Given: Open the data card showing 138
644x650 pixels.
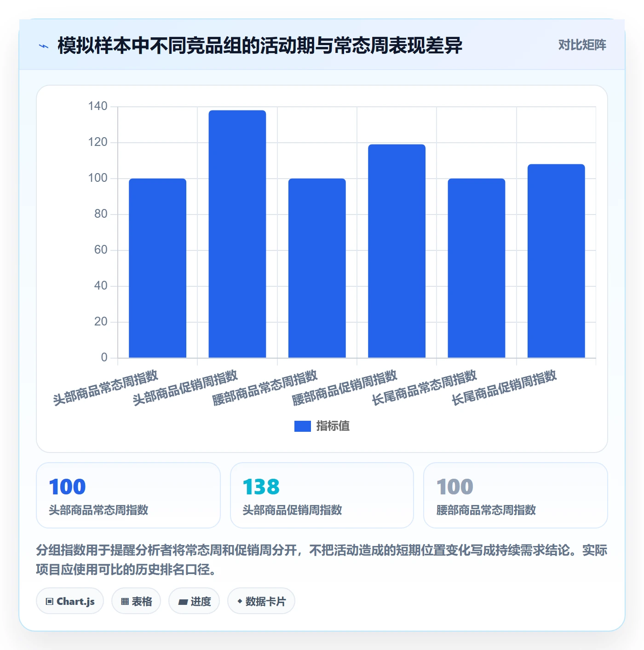Looking at the screenshot, I should click(322, 495).
